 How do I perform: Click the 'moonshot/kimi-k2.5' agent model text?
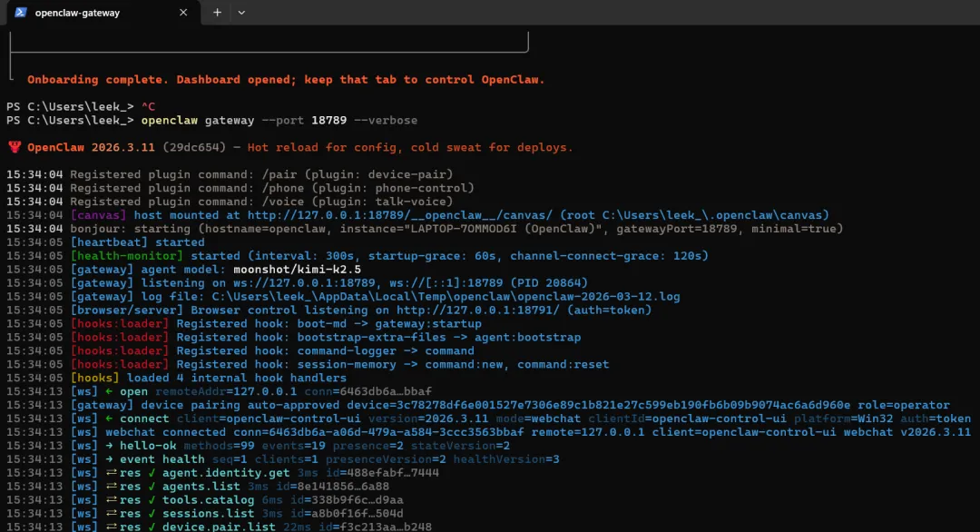coord(297,270)
